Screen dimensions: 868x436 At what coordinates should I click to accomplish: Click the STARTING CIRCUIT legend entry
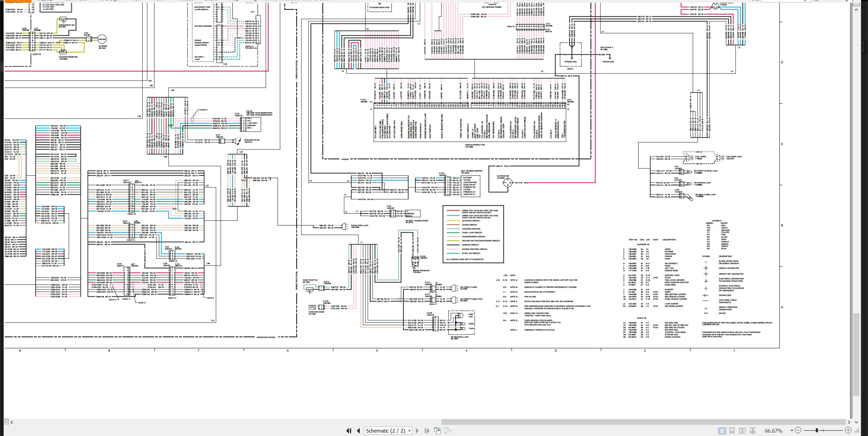(x=471, y=221)
